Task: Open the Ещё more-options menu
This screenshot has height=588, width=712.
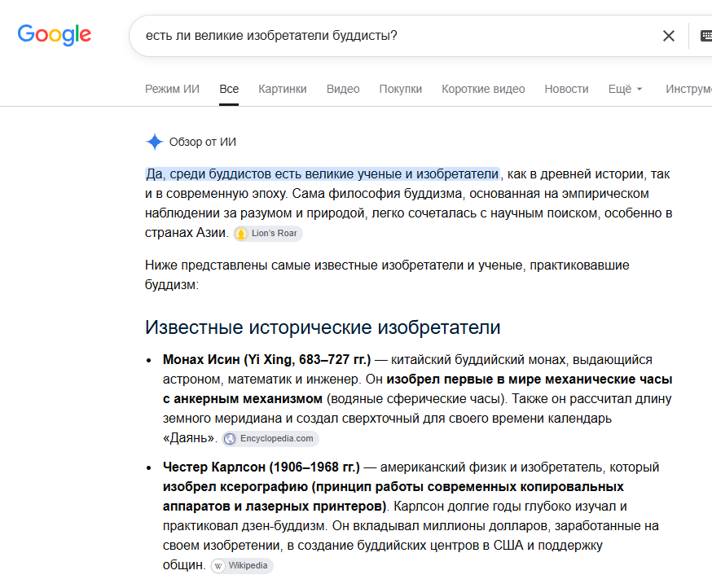Action: coord(626,89)
